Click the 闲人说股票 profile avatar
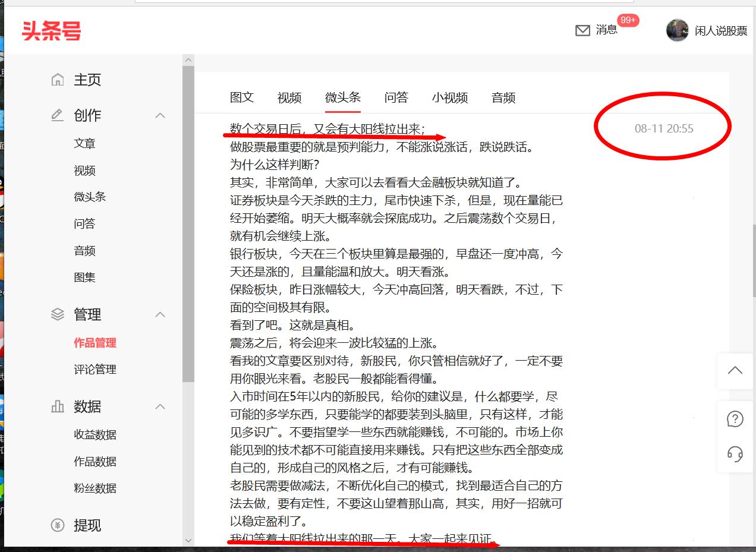The image size is (756, 552). (x=678, y=30)
